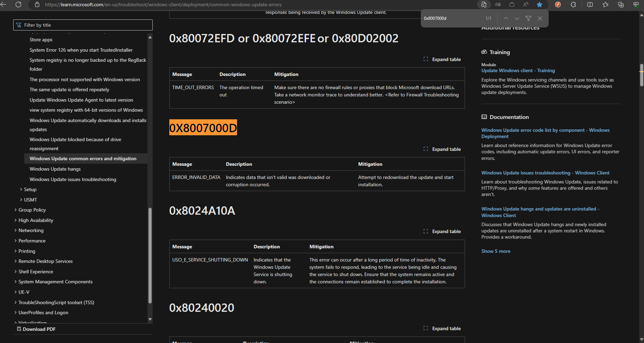Expand table under 0x8024A10A heading
644x343 pixels.
[x=442, y=231]
